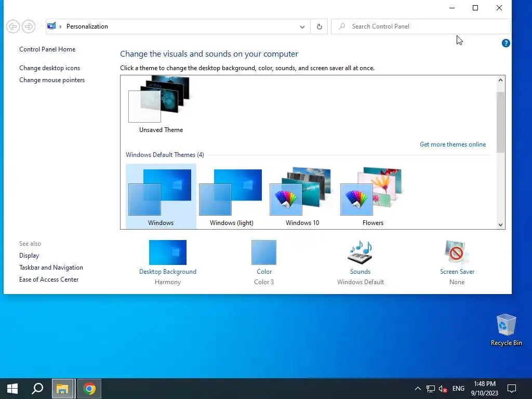Open Desktop Background settings icon
Viewport: 532px width, 399px height.
point(168,252)
